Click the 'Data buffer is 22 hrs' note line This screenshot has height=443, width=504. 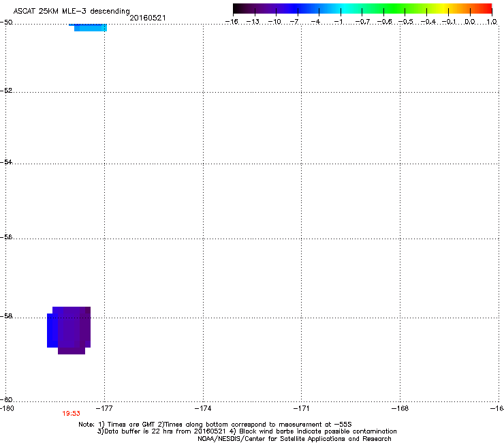pos(247,431)
